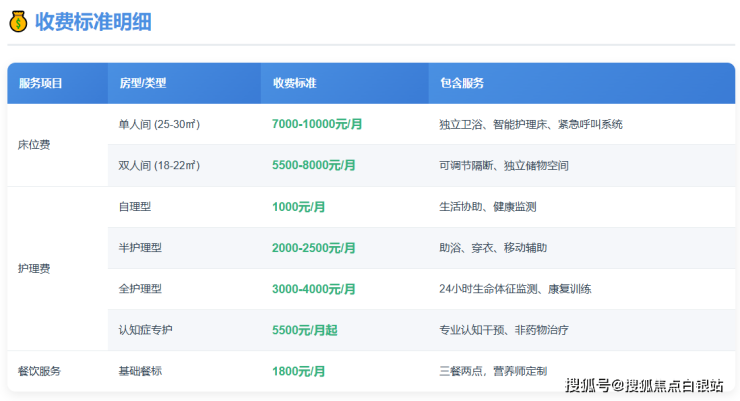Screen dimensions: 740x401
Task: Click the 2000-2500元/月 price for 半护理型
Action: (x=313, y=247)
